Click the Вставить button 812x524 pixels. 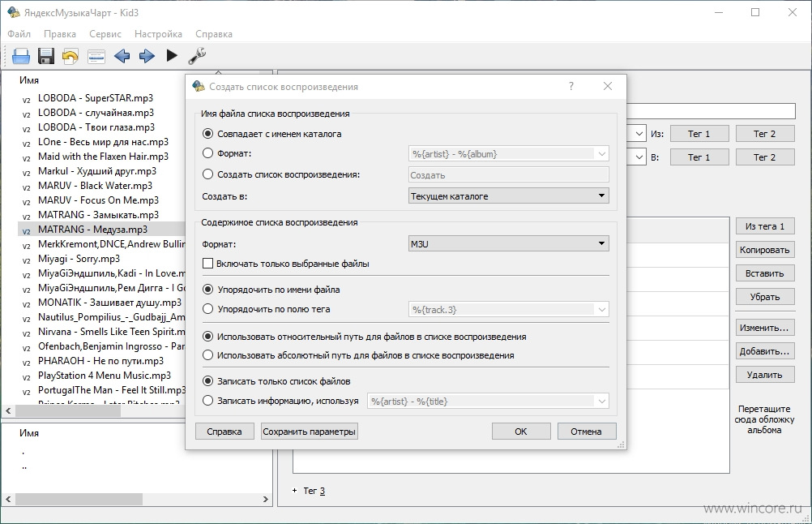coord(765,273)
